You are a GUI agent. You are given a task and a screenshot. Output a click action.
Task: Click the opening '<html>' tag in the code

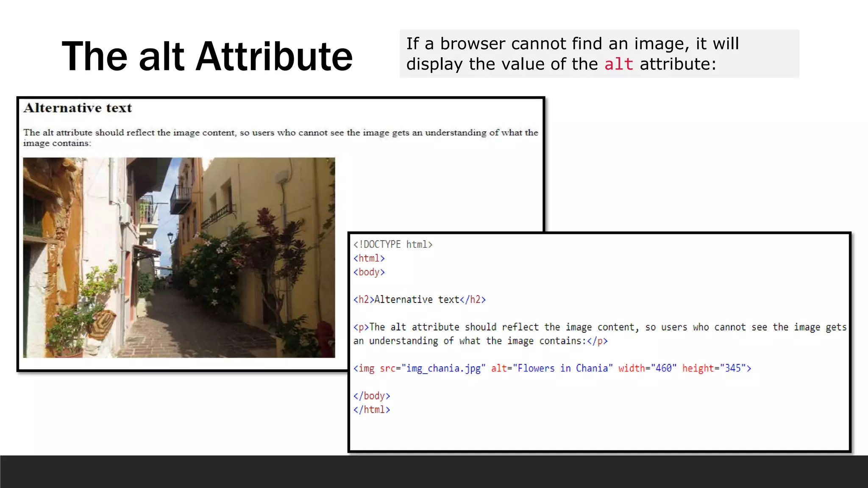tap(369, 258)
